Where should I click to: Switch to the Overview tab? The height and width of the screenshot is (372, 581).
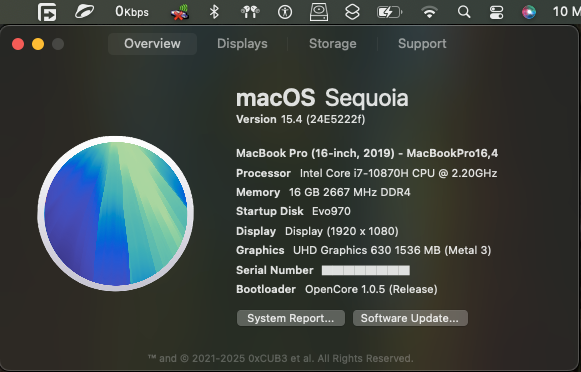(152, 44)
